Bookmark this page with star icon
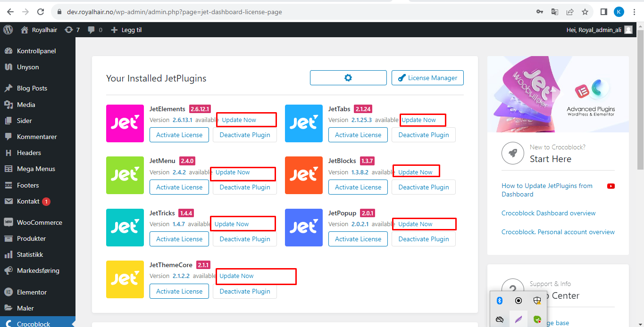The height and width of the screenshot is (327, 644). pos(585,12)
